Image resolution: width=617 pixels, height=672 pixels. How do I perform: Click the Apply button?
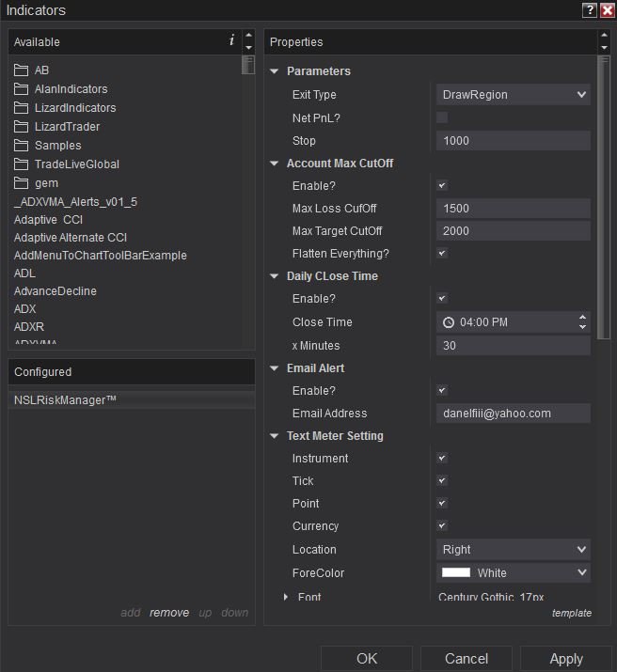point(565,659)
